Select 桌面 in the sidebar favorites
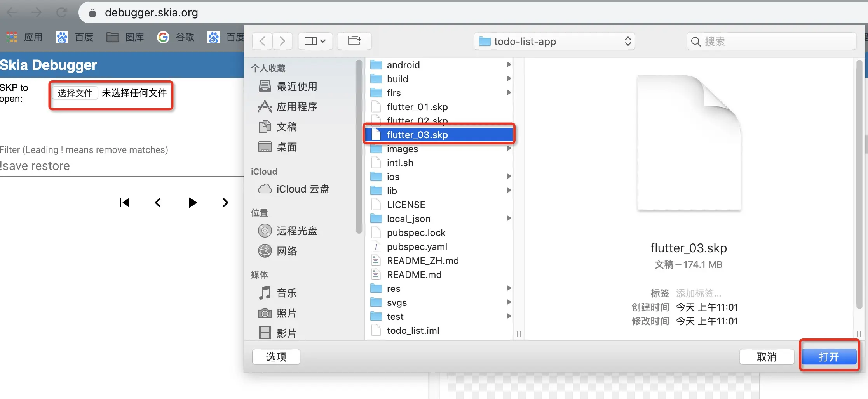The height and width of the screenshot is (399, 868). 278,147
